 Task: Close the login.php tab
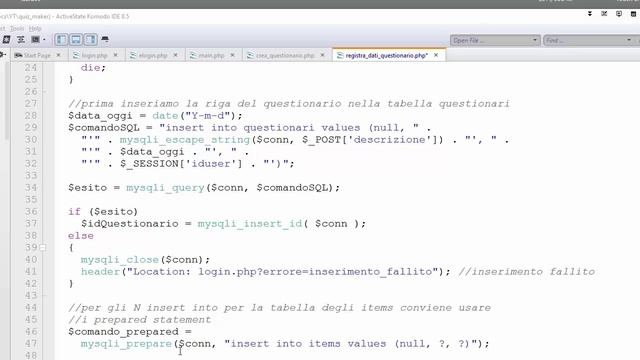116,55
